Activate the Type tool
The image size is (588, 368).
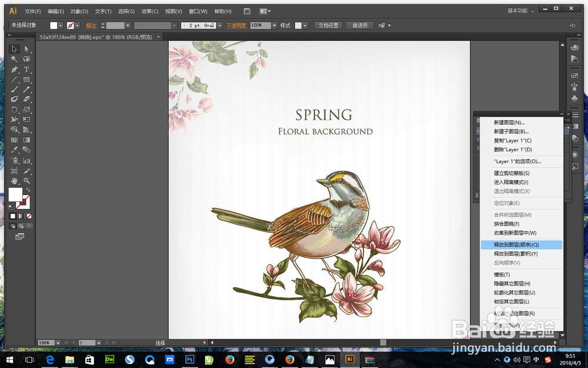tap(26, 69)
